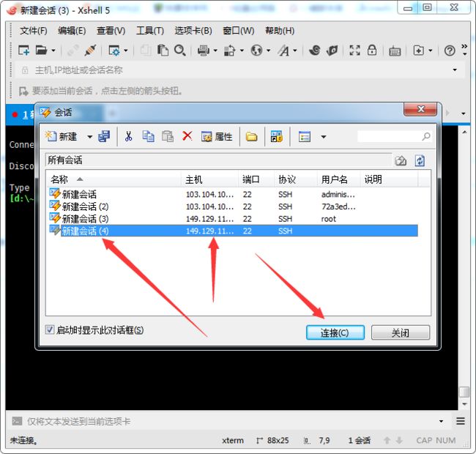This screenshot has width=476, height=454.
Task: Open session properties gear icon in main toolbar
Action: (114, 51)
